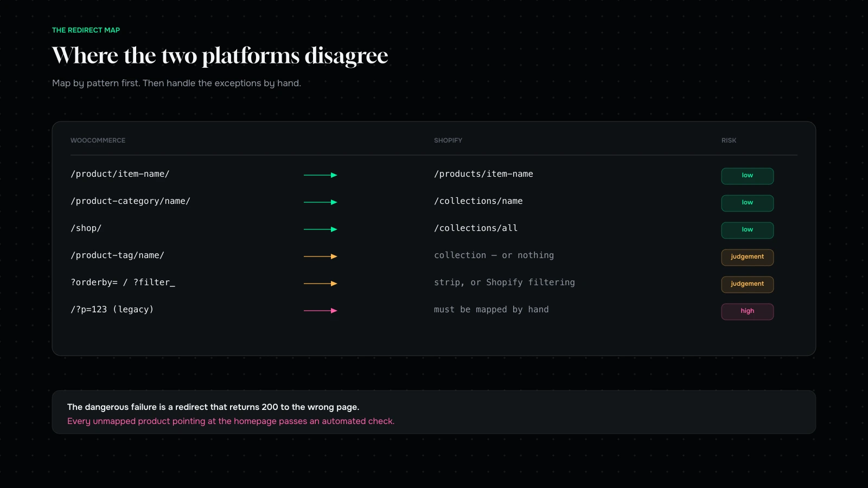This screenshot has height=488, width=868.
Task: Click the arrow beside /product-category/name/
Action: tap(321, 202)
